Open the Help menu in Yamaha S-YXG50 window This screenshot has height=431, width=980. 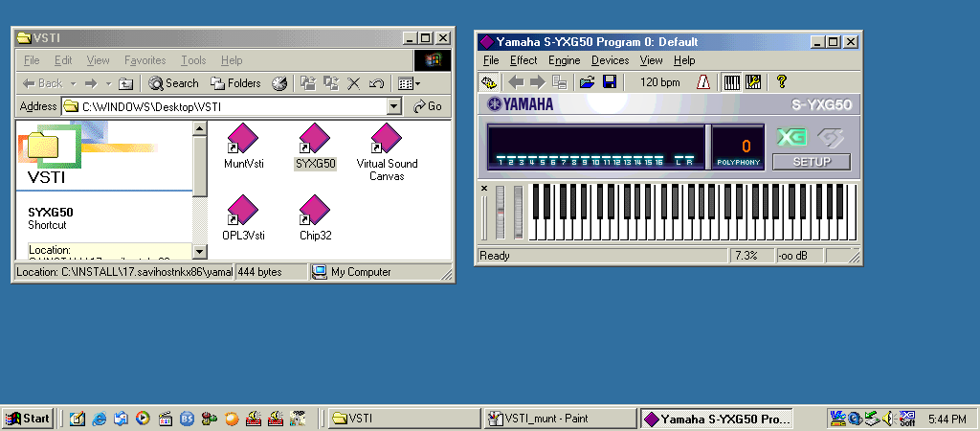[x=684, y=60]
